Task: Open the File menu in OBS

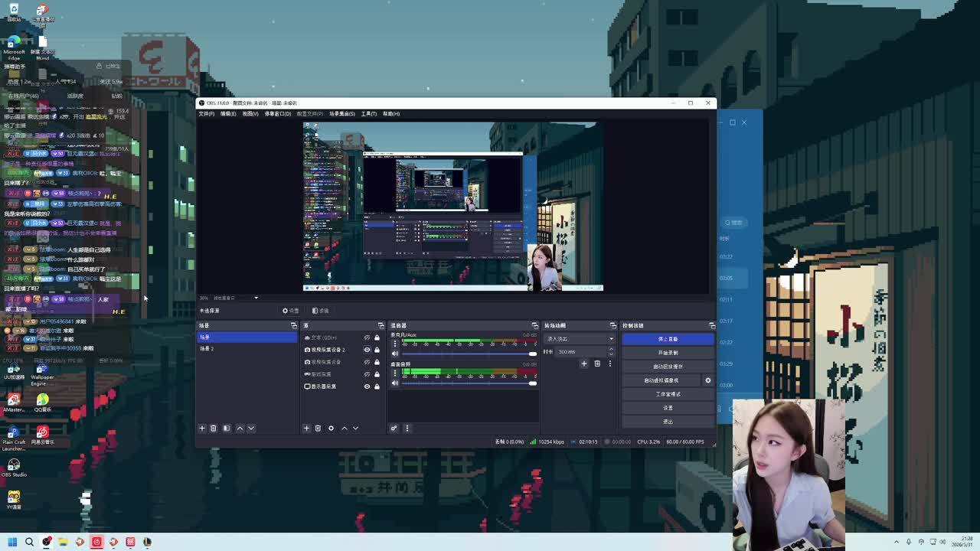Action: coord(207,114)
